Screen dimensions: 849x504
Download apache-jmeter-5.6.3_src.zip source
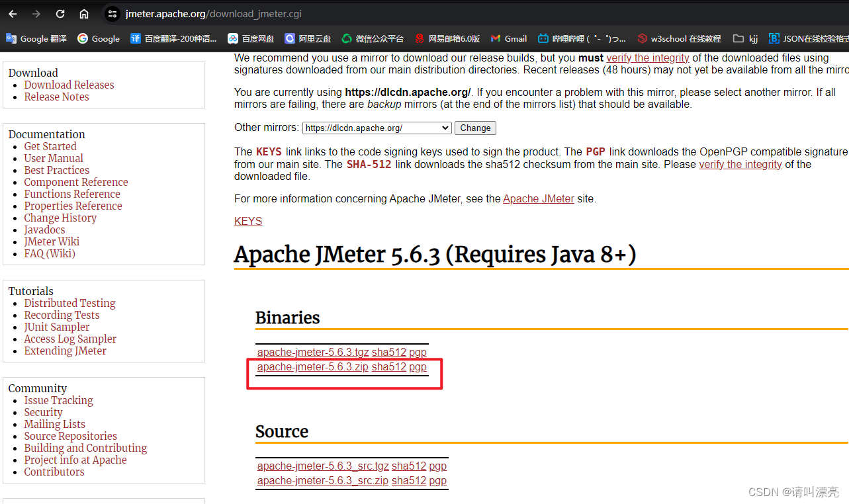323,481
